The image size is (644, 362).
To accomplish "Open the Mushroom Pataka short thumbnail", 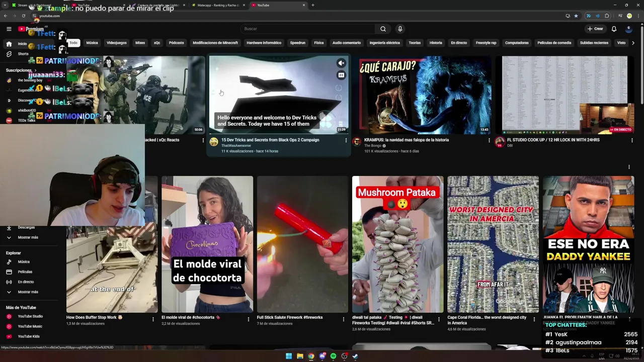I will tap(397, 244).
